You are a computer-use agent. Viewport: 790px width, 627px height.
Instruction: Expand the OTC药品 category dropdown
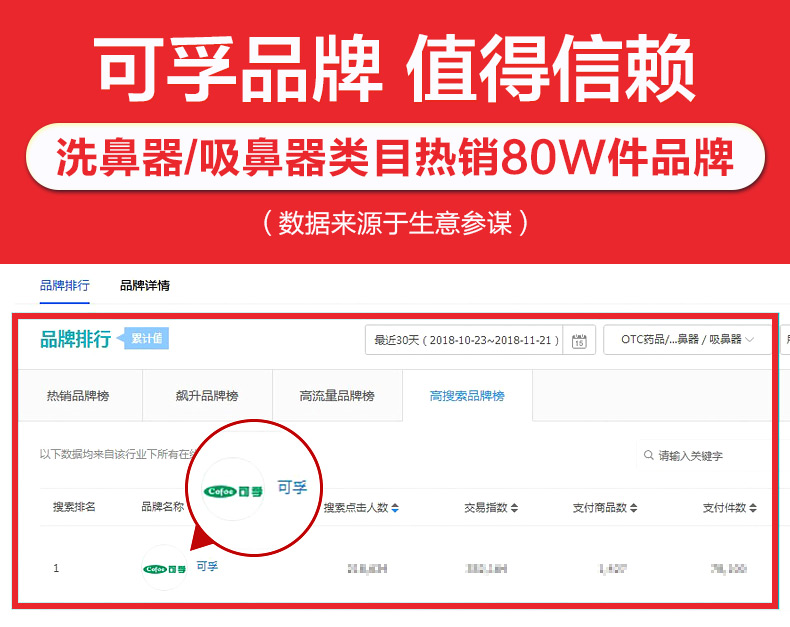click(x=687, y=340)
